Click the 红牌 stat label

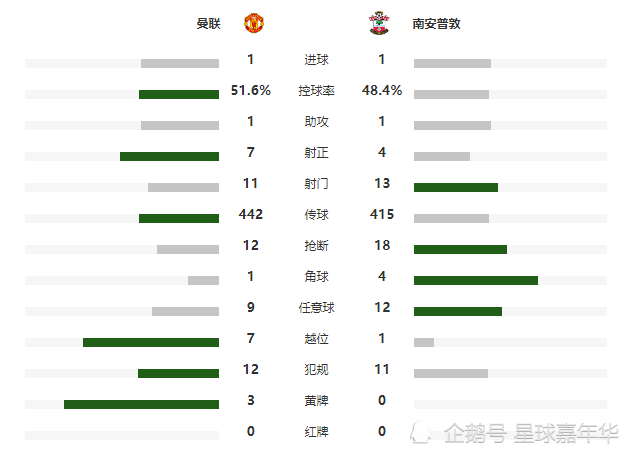point(316,432)
